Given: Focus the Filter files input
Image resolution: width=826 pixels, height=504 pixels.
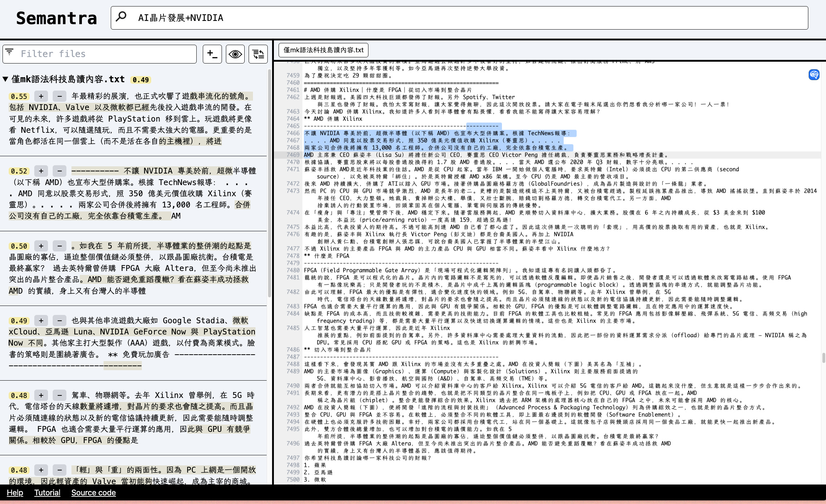Looking at the screenshot, I should (x=100, y=54).
